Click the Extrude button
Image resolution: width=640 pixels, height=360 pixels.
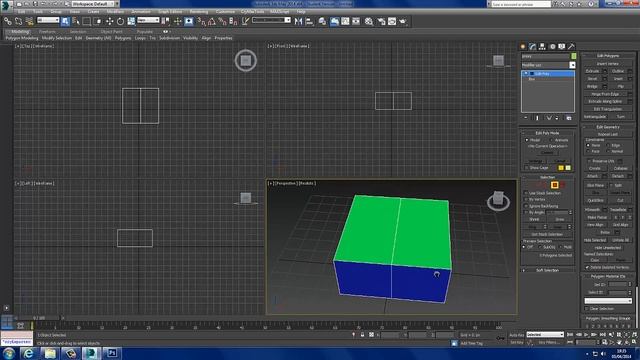592,71
